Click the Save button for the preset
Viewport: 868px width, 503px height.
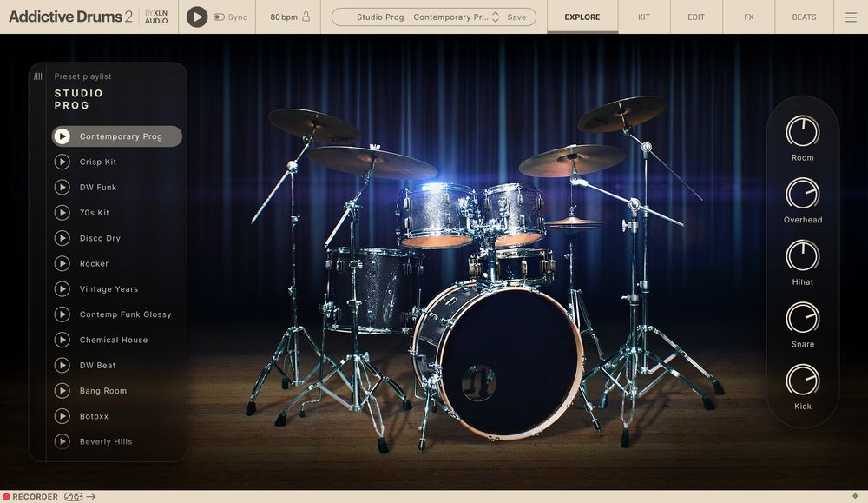point(516,17)
